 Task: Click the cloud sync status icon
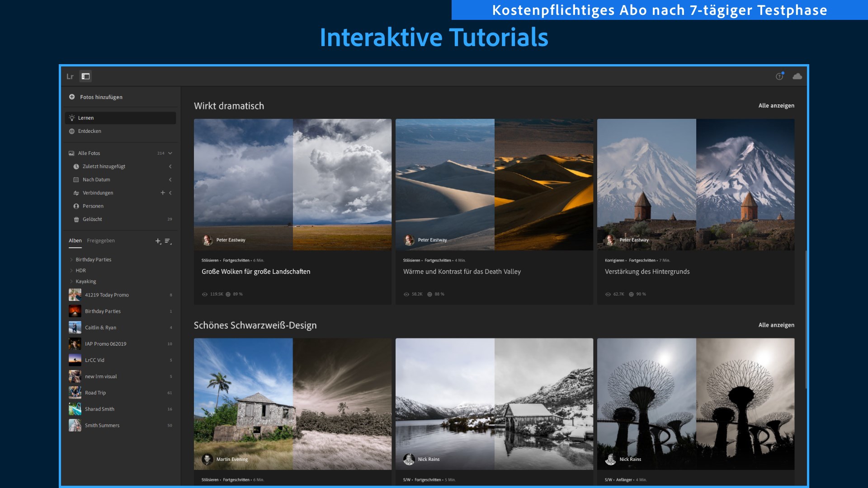tap(797, 76)
